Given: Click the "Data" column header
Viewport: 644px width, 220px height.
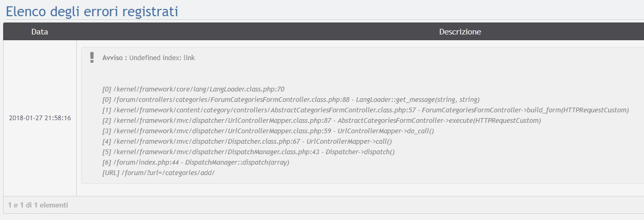Looking at the screenshot, I should (40, 32).
